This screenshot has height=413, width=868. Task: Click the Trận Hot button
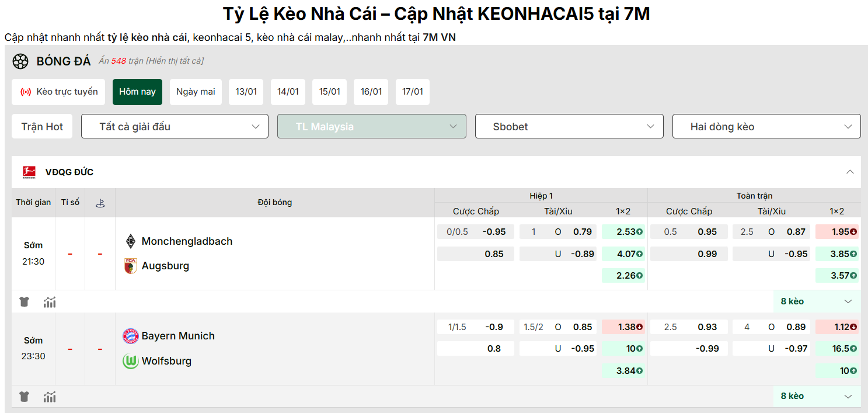point(41,126)
